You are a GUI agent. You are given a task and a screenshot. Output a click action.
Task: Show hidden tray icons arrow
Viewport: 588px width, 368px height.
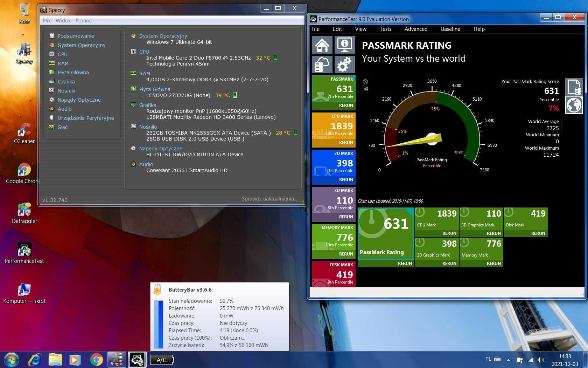(508, 360)
